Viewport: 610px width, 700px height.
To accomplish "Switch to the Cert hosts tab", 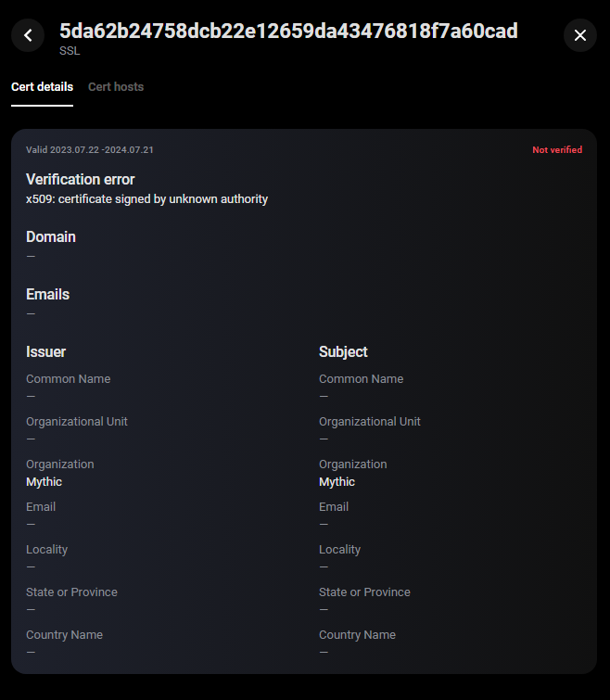I will tap(116, 87).
